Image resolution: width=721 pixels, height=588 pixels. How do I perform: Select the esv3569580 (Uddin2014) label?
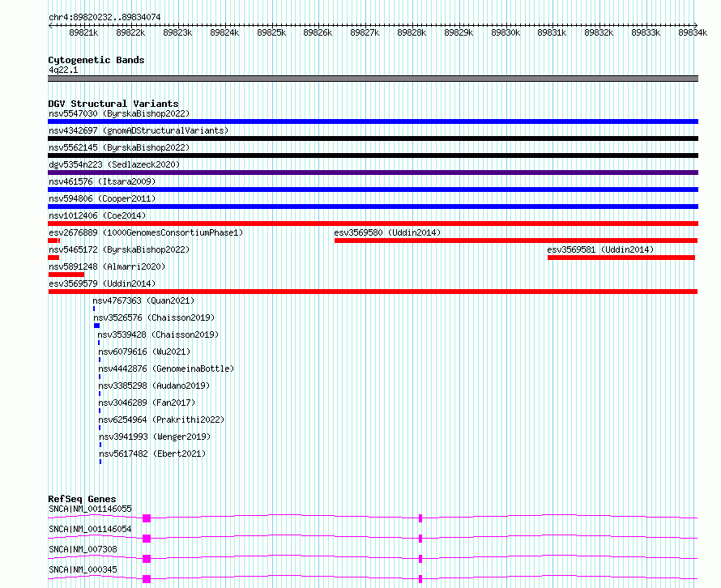point(387,232)
